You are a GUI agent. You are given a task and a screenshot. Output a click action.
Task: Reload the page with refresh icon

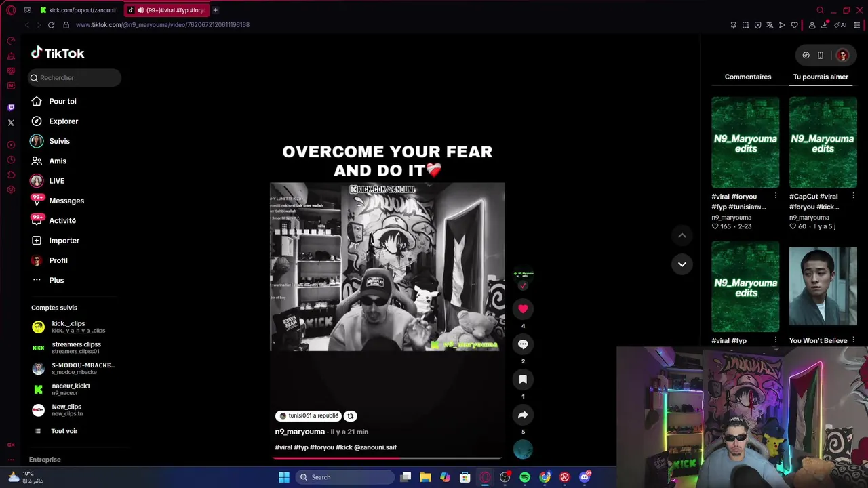coord(51,25)
